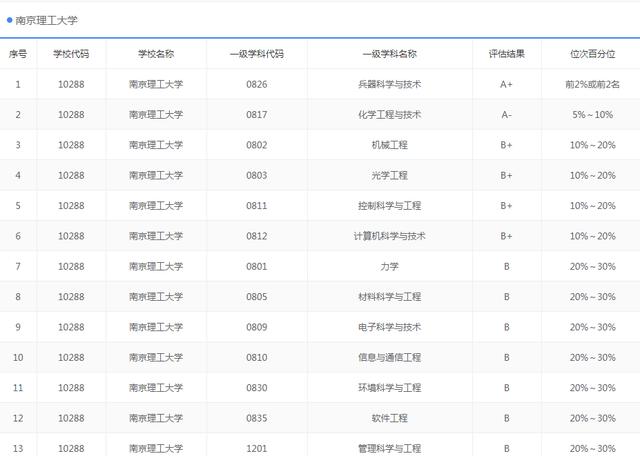Select the 学校名称 column header
This screenshot has height=456, width=640.
pyautogui.click(x=156, y=54)
